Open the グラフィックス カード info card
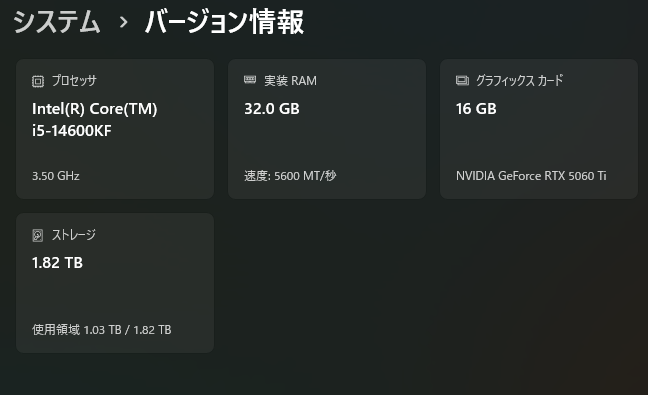The image size is (648, 395). point(539,129)
